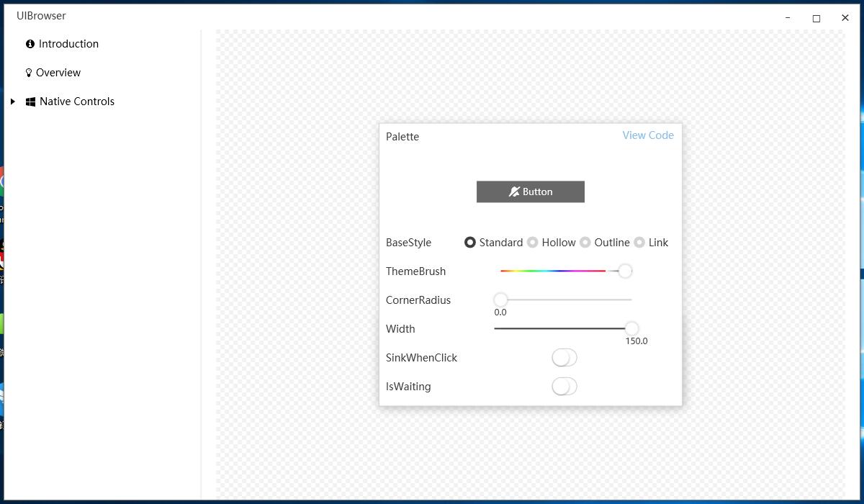Select the Link base style radio
This screenshot has height=504, width=864.
[651, 243]
